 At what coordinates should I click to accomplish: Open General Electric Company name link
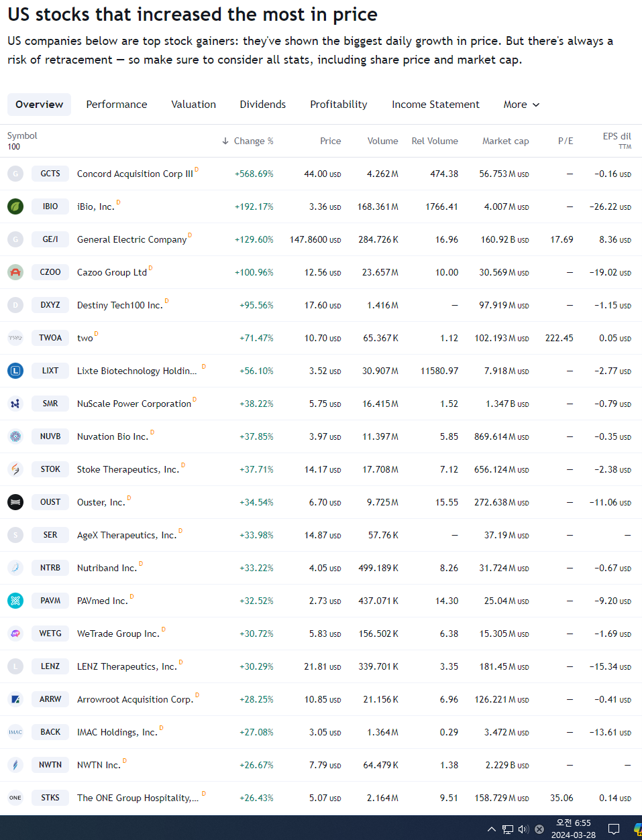131,239
